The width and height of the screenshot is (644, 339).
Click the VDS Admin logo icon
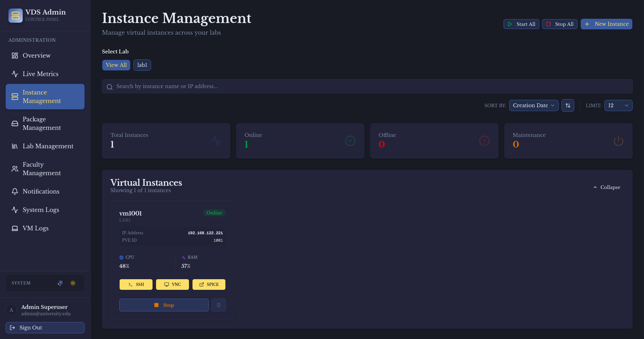click(x=16, y=16)
